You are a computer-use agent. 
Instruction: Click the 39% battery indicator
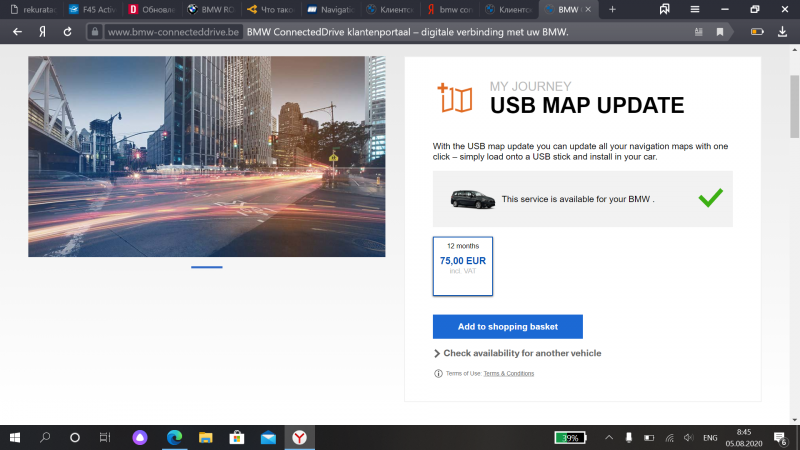click(570, 438)
